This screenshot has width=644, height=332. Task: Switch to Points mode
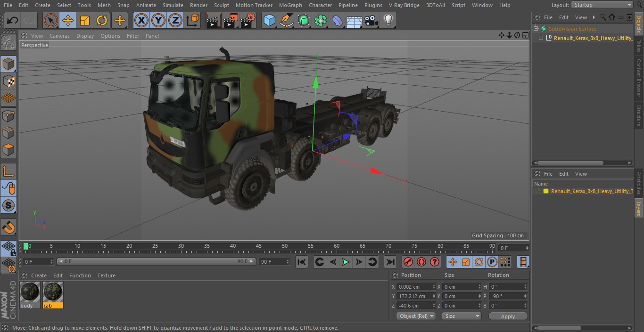coord(8,115)
